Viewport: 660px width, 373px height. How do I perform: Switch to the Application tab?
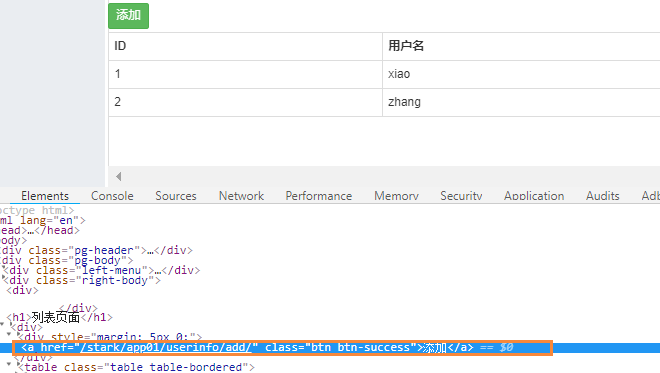(x=534, y=196)
